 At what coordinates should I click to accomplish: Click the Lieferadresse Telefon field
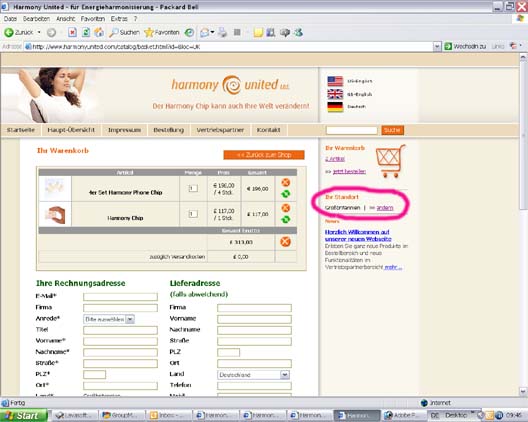tap(254, 385)
